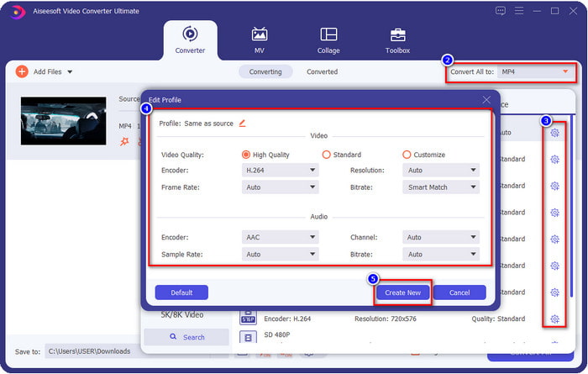The width and height of the screenshot is (588, 374).
Task: Open the Convert All to MP4 dropdown
Action: pos(536,71)
